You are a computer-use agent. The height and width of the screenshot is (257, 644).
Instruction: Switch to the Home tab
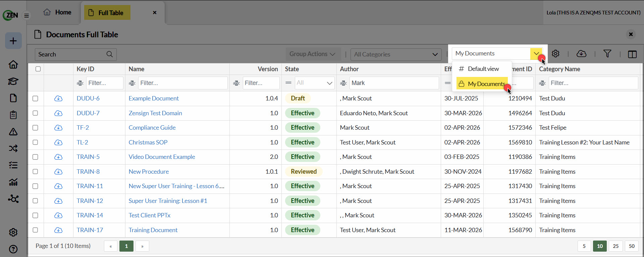tap(57, 12)
